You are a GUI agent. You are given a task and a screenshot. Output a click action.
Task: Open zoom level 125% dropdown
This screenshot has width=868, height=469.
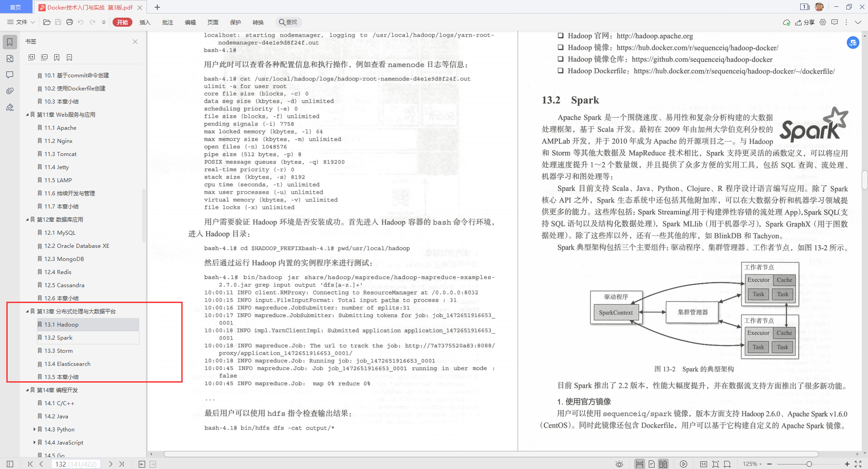tap(752, 464)
